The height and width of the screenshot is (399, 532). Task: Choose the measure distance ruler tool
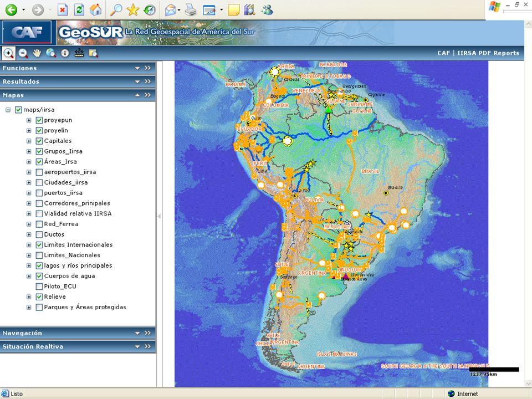click(79, 53)
